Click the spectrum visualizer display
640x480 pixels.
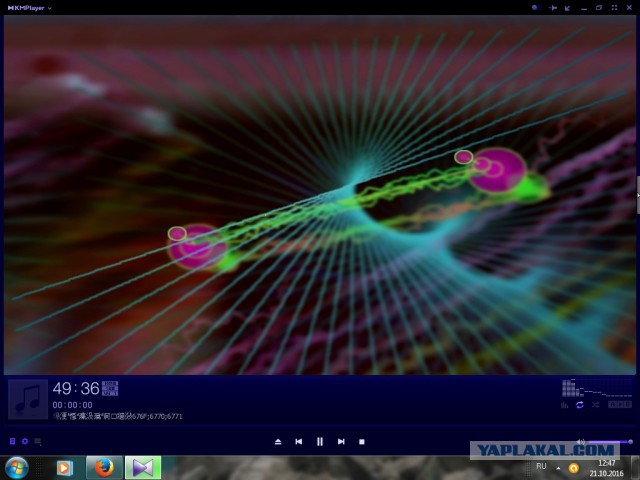[597, 388]
